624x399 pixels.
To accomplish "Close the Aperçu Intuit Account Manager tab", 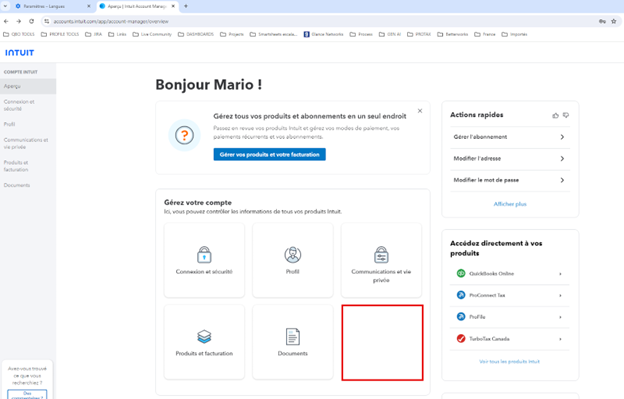I will tap(173, 6).
